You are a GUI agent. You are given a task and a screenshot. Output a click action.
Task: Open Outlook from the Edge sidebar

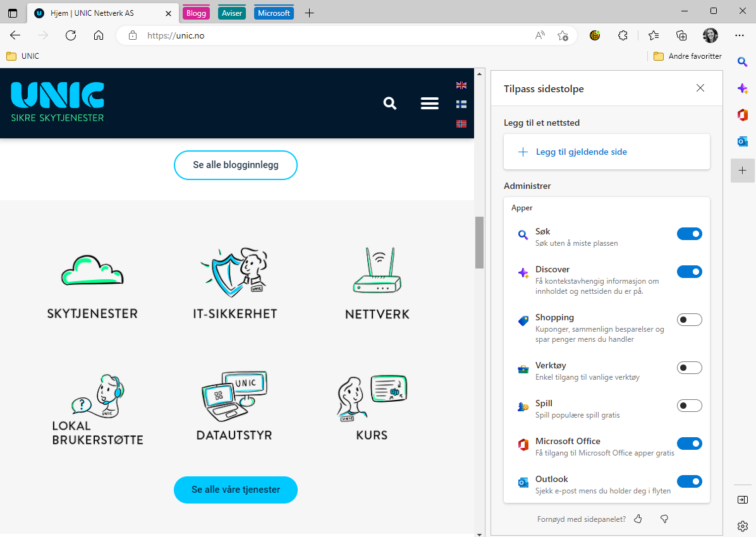tap(742, 142)
